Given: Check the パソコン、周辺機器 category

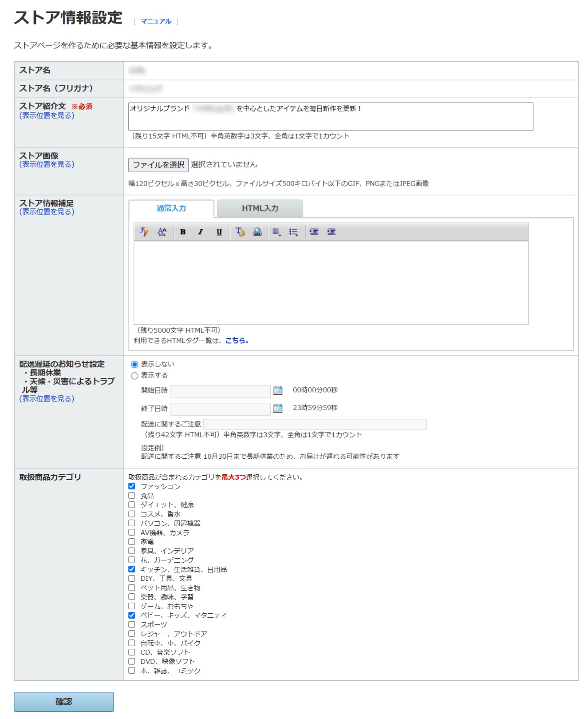Looking at the screenshot, I should click(132, 523).
